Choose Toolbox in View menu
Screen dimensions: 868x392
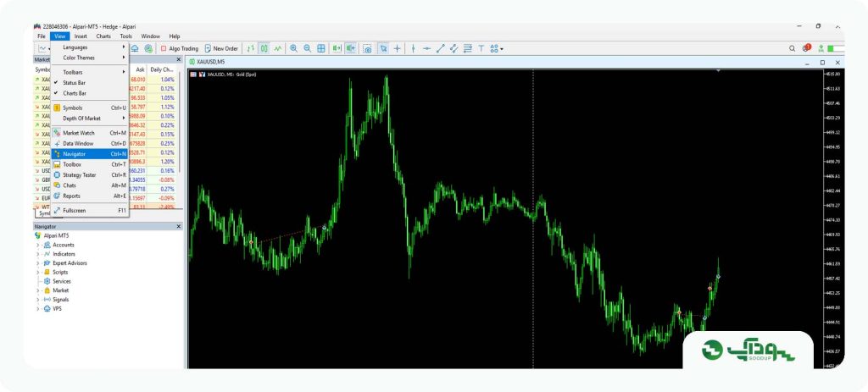[90, 164]
